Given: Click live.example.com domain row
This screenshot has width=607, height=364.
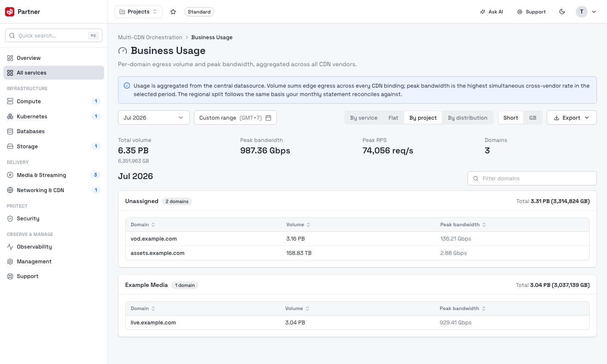Looking at the screenshot, I should pyautogui.click(x=357, y=323).
